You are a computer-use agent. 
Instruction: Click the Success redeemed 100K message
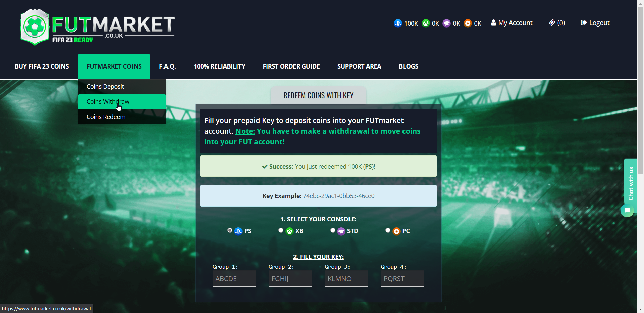[318, 166]
